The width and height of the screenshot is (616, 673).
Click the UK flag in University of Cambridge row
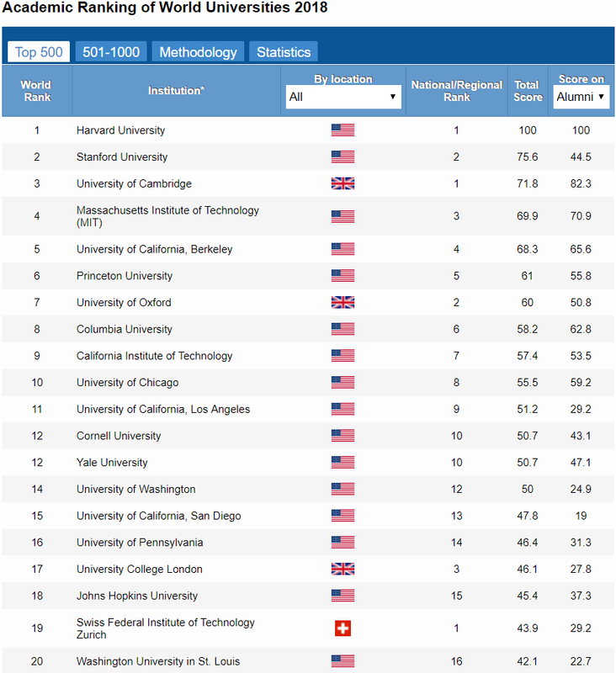click(343, 183)
